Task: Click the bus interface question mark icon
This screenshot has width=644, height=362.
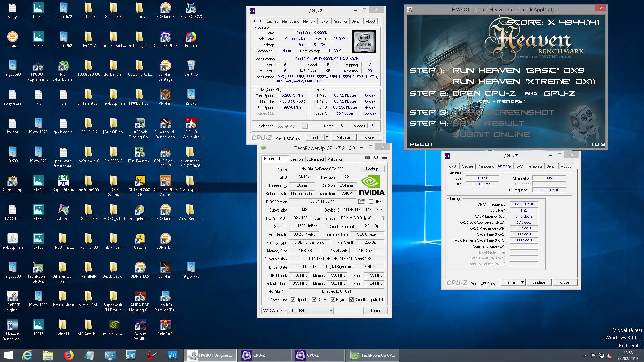Action: point(383,218)
